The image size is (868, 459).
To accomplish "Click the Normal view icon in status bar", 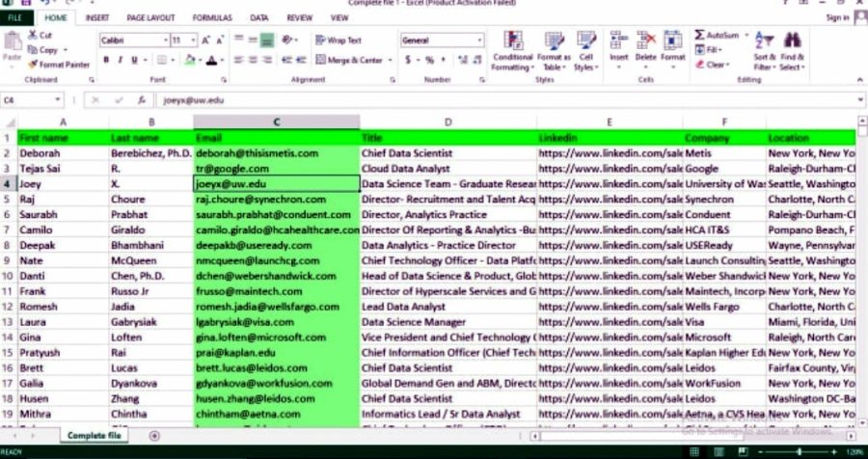I will click(x=694, y=452).
